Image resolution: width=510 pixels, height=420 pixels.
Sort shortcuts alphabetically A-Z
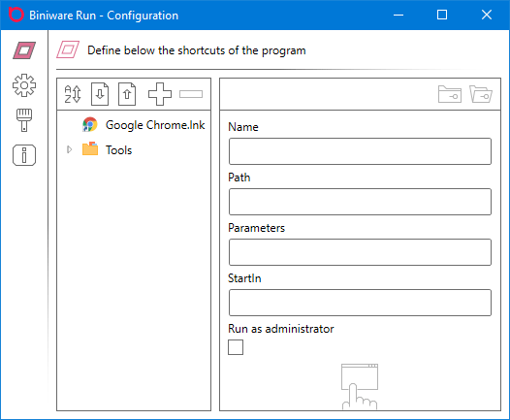point(73,94)
